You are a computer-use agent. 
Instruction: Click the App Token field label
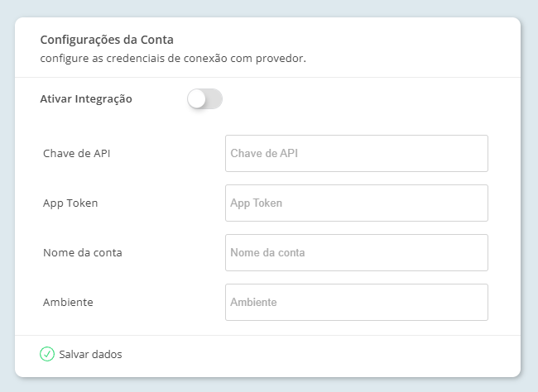(x=70, y=203)
